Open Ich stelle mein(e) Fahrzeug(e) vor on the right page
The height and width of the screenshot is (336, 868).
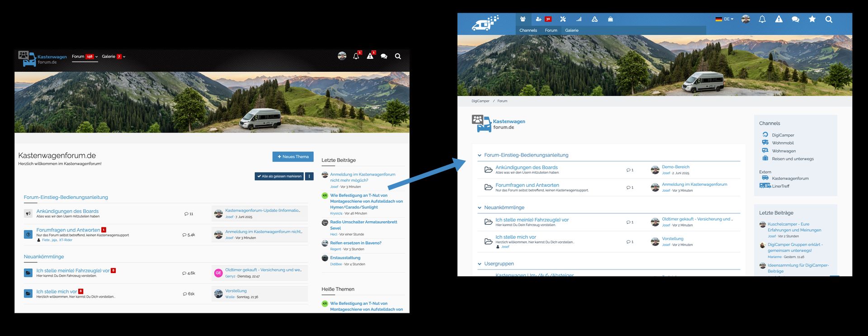click(x=532, y=220)
